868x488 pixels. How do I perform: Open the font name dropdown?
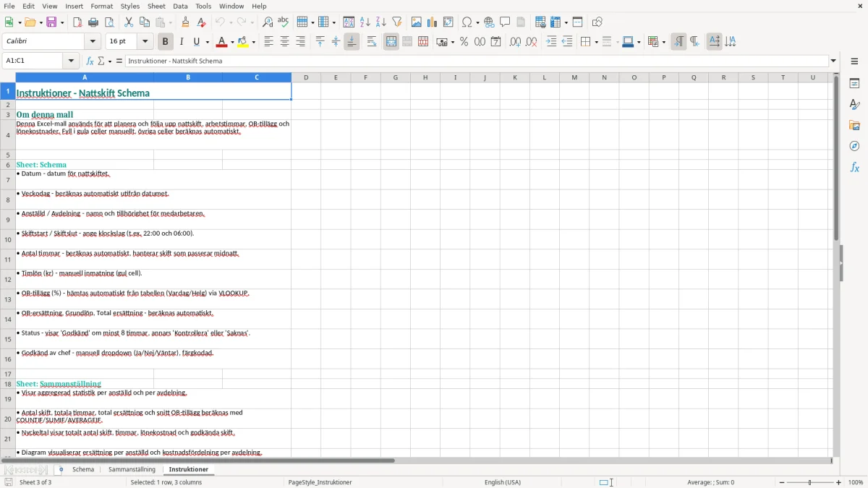coord(92,42)
